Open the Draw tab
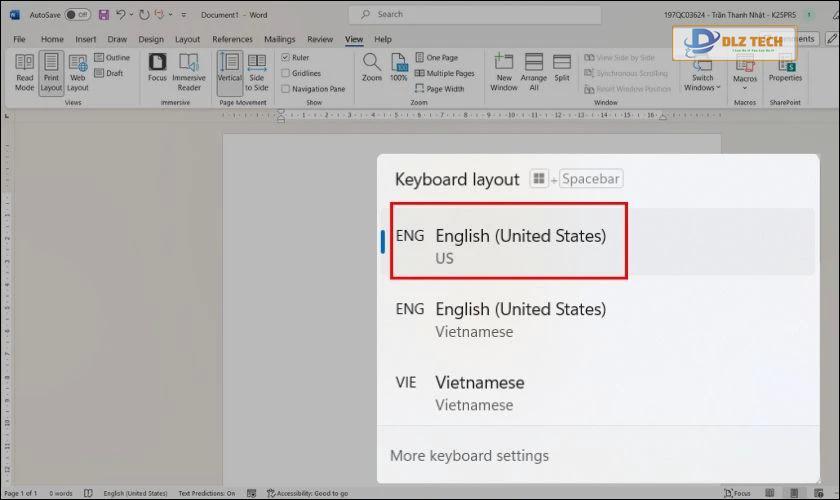The height and width of the screenshot is (500, 840). tap(117, 39)
